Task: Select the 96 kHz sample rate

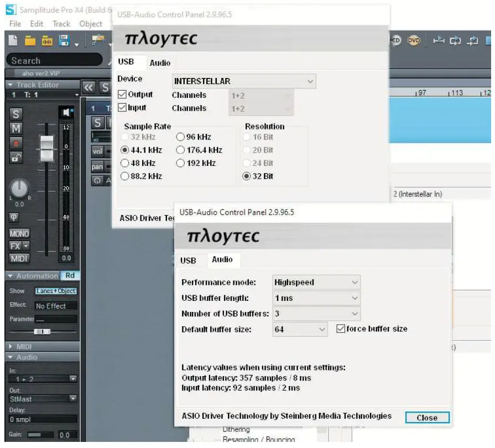Action: pyautogui.click(x=180, y=137)
